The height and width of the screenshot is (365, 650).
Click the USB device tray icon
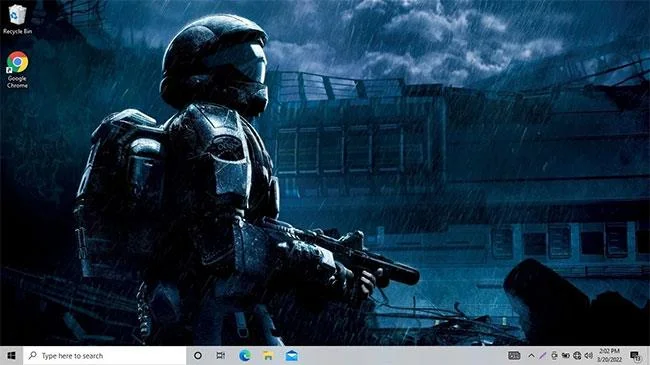coord(554,355)
